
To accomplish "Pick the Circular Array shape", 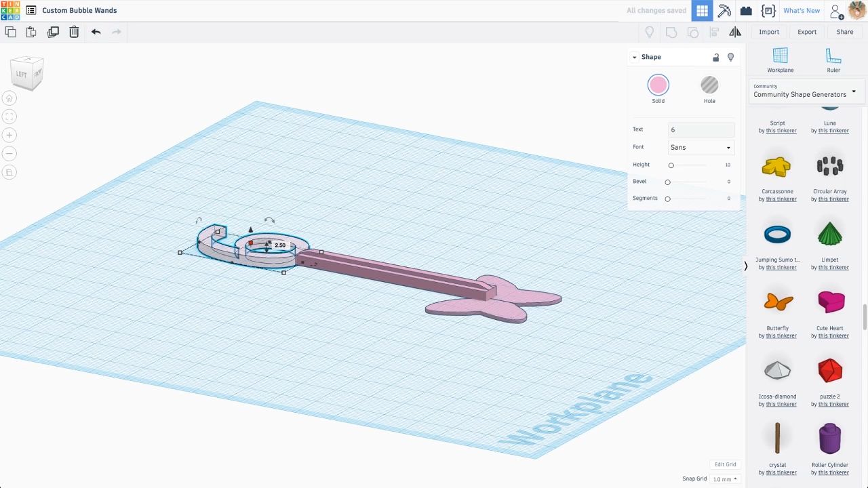I will click(830, 166).
